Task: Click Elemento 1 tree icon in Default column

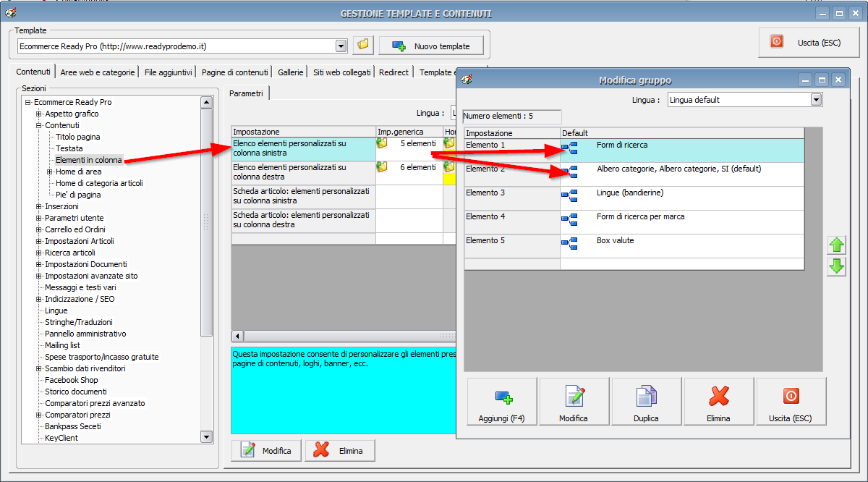Action: point(569,148)
